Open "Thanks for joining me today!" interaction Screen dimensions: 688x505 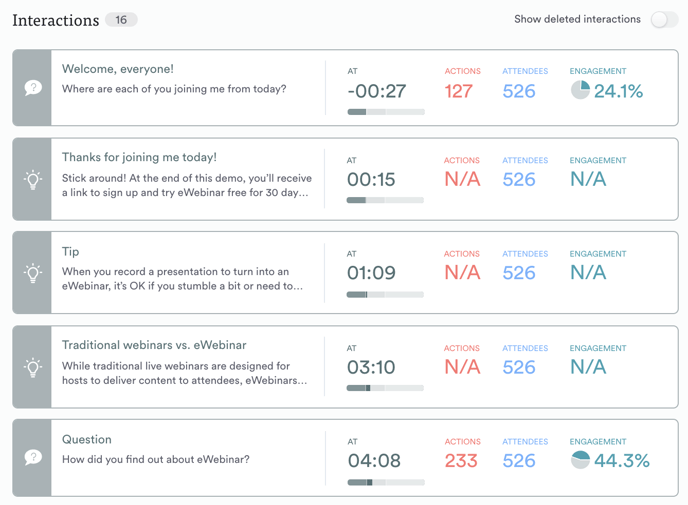point(139,157)
